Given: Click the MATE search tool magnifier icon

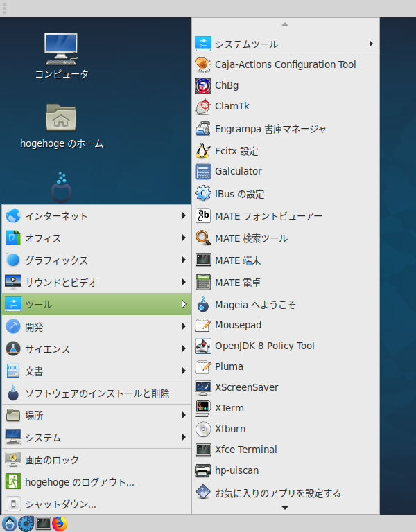Looking at the screenshot, I should 203,238.
